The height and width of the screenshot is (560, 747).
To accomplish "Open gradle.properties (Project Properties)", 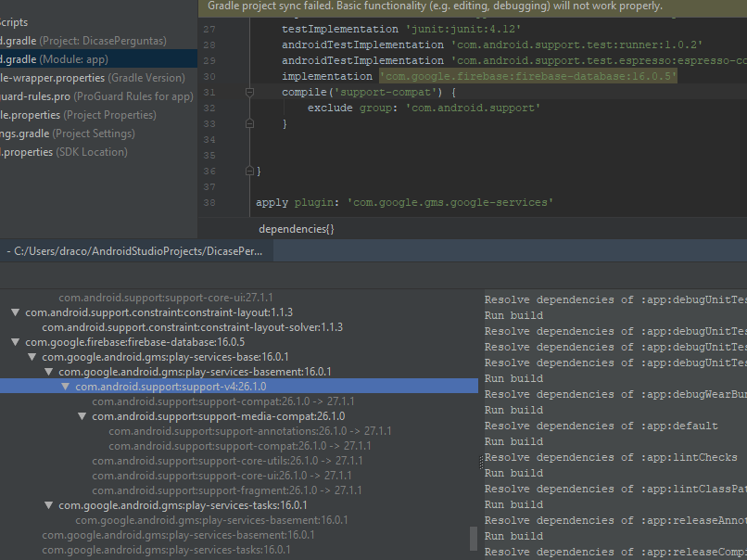I will 78,115.
